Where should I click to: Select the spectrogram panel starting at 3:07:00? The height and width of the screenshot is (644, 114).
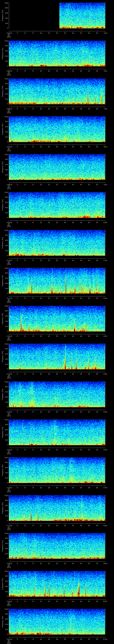click(x=57, y=129)
